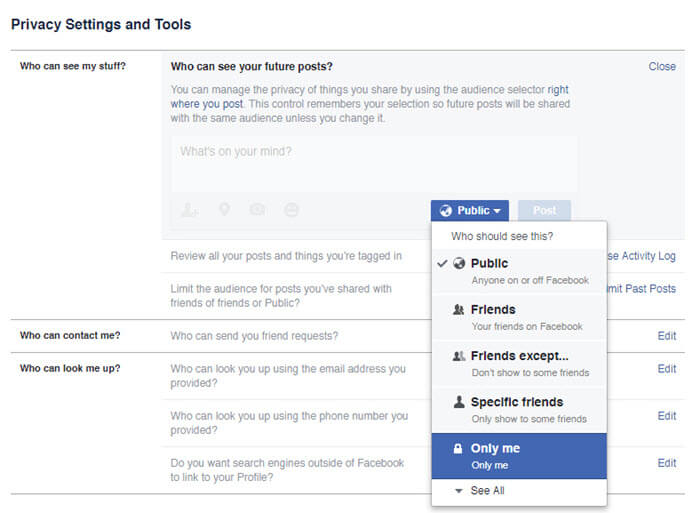Expand See All audience options

tap(486, 491)
